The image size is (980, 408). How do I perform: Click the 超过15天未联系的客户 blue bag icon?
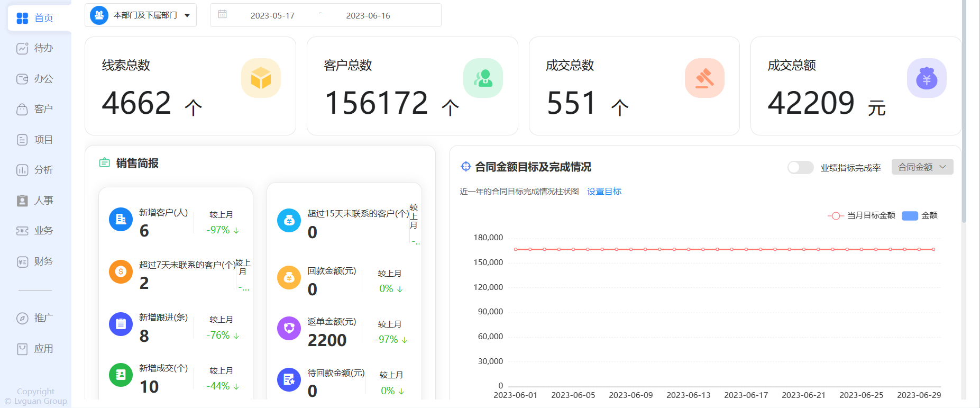pos(289,220)
